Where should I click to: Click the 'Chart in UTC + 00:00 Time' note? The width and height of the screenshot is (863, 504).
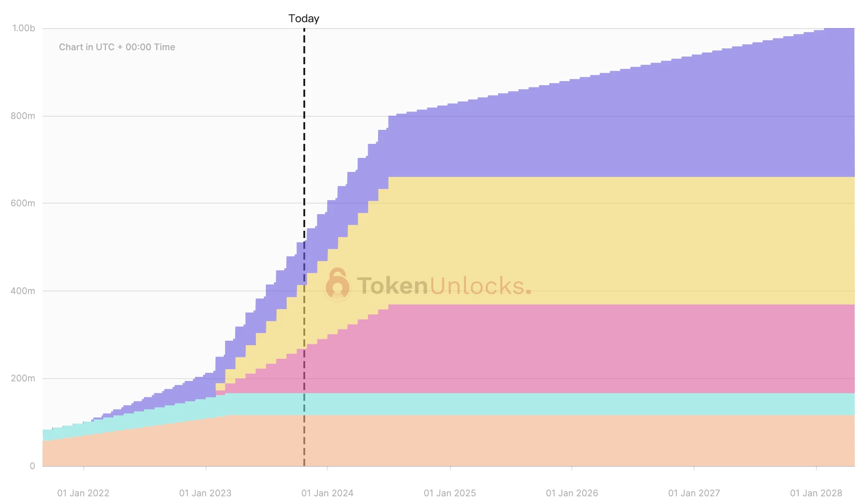coord(117,47)
